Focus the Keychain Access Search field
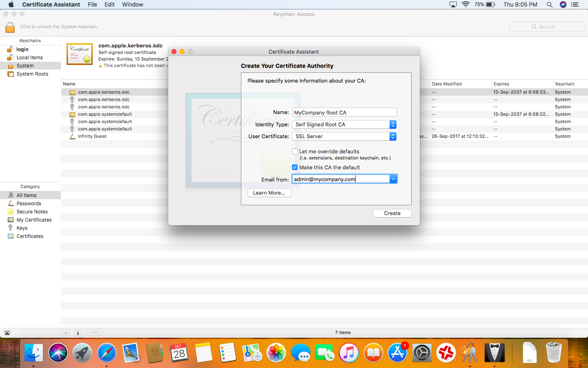 click(x=547, y=27)
